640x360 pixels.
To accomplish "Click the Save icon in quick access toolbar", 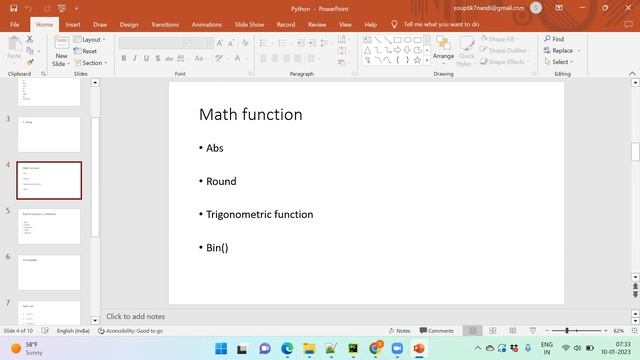I will (x=13, y=8).
